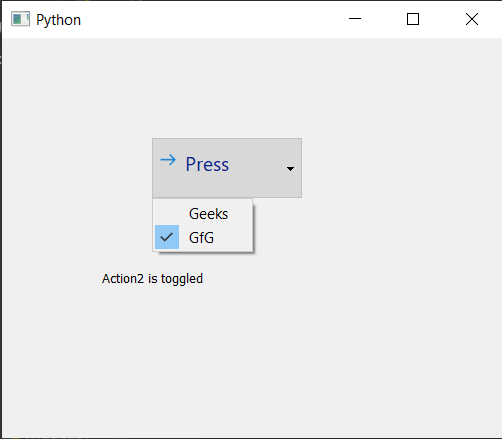This screenshot has height=439, width=502.
Task: Click the Press tool button's menu indicator
Action: click(290, 169)
